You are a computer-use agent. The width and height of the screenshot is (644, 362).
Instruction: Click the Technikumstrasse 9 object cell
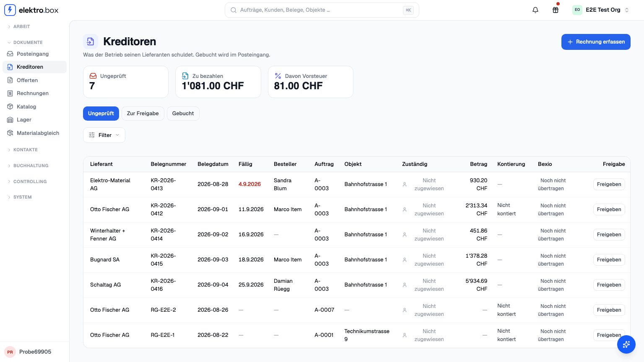click(x=367, y=335)
